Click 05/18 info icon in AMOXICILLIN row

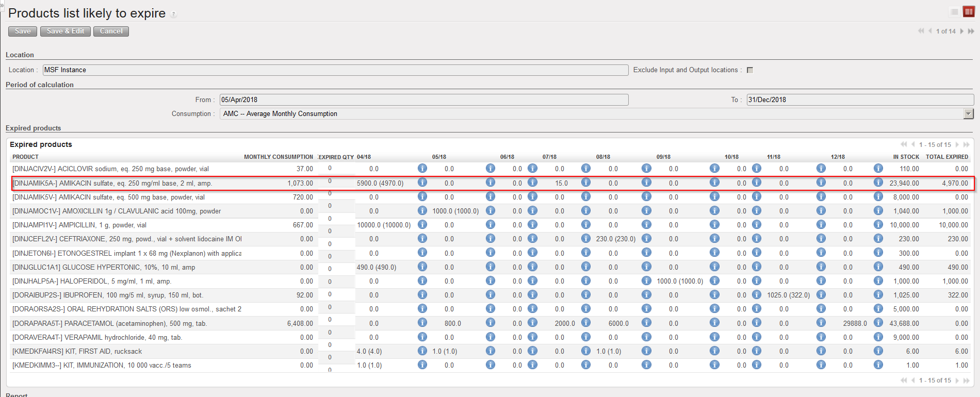click(x=490, y=210)
